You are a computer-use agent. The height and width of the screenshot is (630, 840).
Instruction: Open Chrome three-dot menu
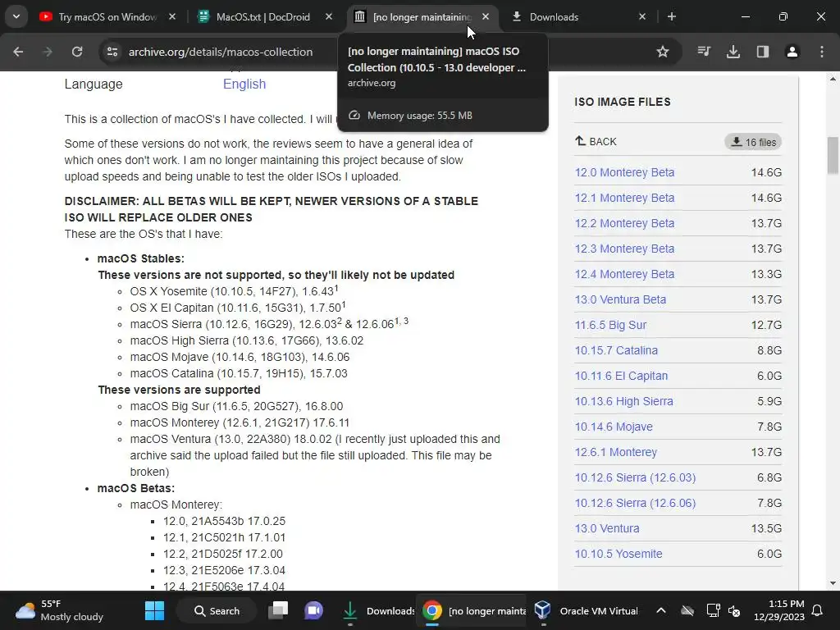[x=822, y=52]
